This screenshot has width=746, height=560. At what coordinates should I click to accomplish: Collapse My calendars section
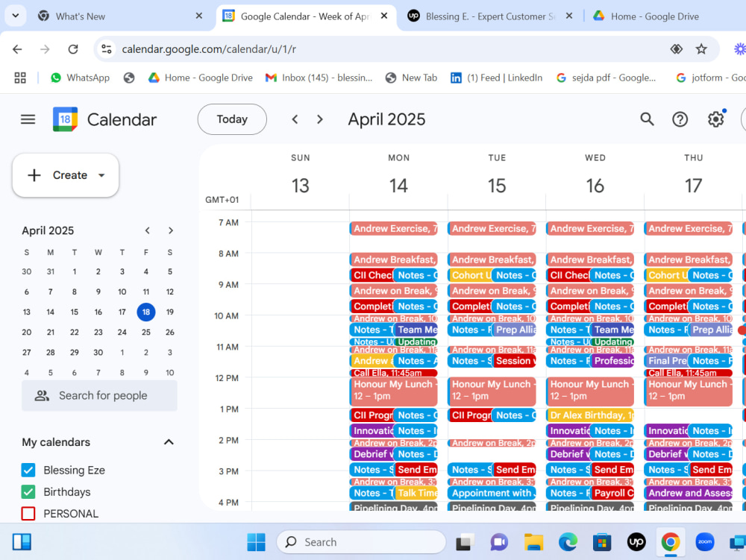tap(169, 442)
